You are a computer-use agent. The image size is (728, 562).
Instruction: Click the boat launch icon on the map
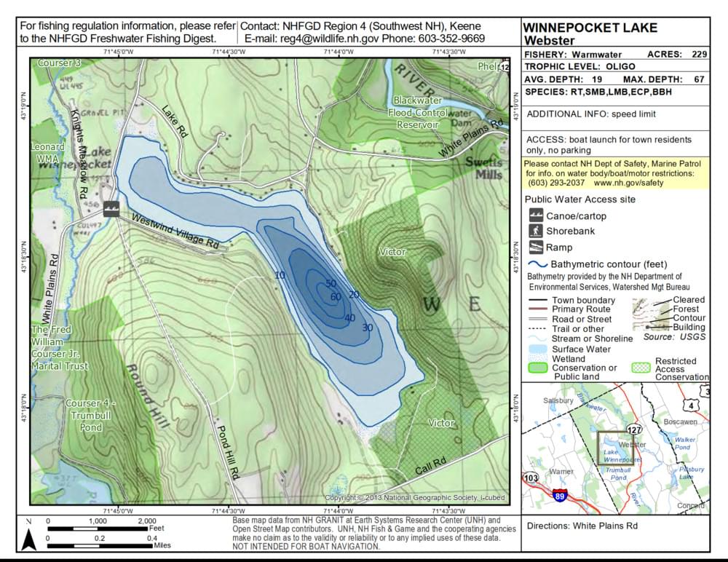tap(111, 208)
